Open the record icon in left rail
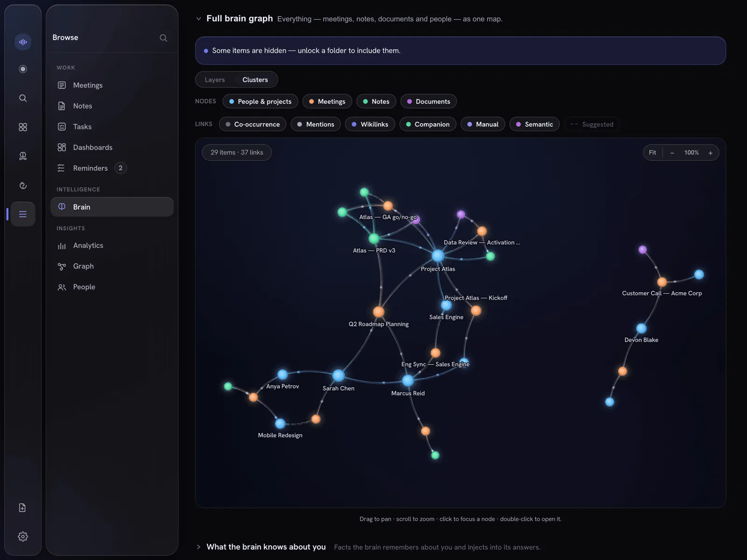The width and height of the screenshot is (747, 560). coord(23,69)
